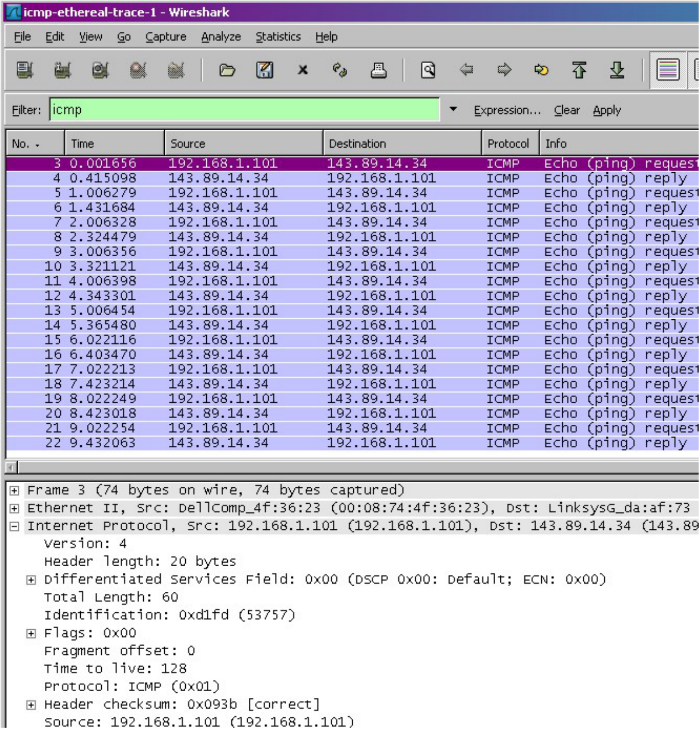This screenshot has width=700, height=730.
Task: Click the Filter: label button
Action: 26,111
